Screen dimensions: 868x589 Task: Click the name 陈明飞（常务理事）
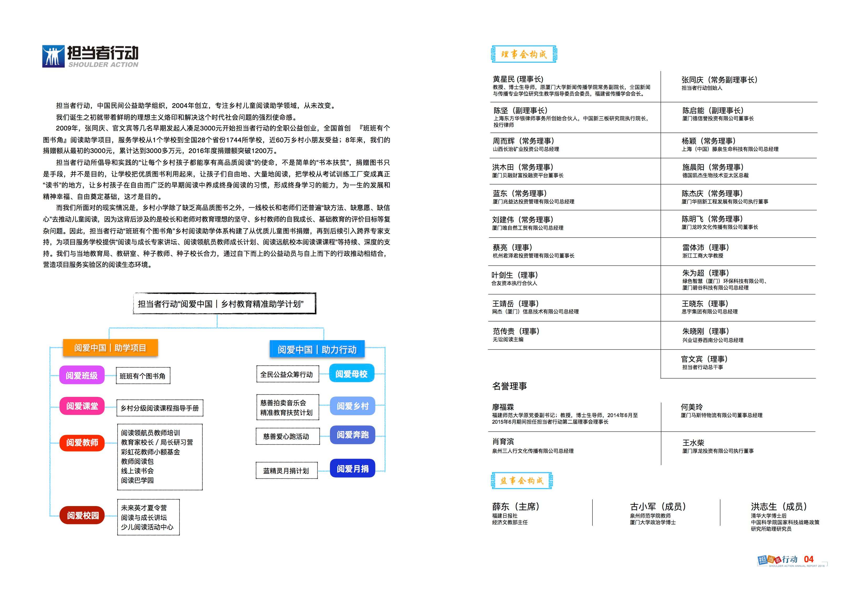click(x=712, y=219)
